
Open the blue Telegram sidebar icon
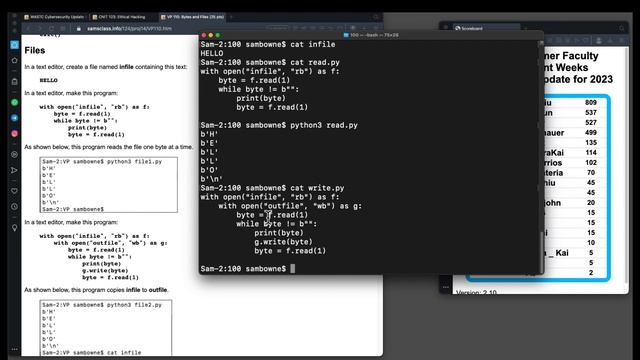[x=14, y=118]
